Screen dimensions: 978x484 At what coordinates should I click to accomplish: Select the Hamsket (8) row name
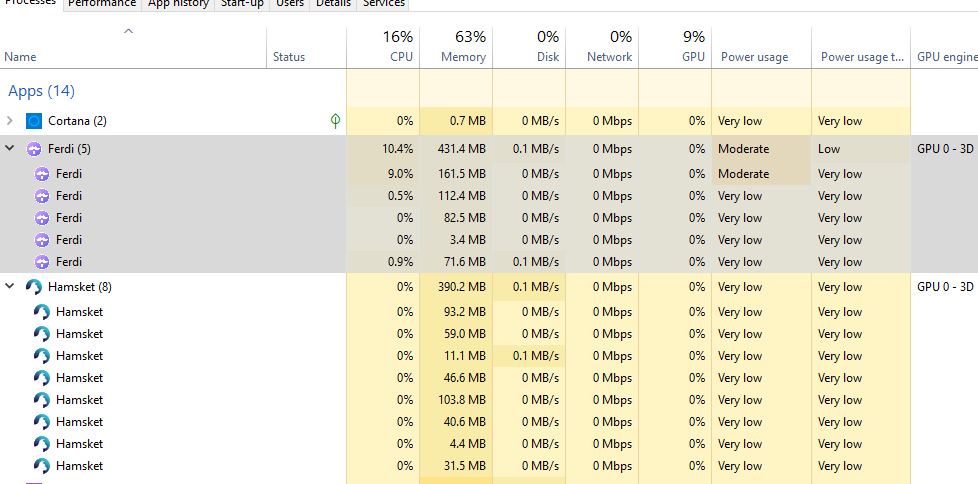80,287
